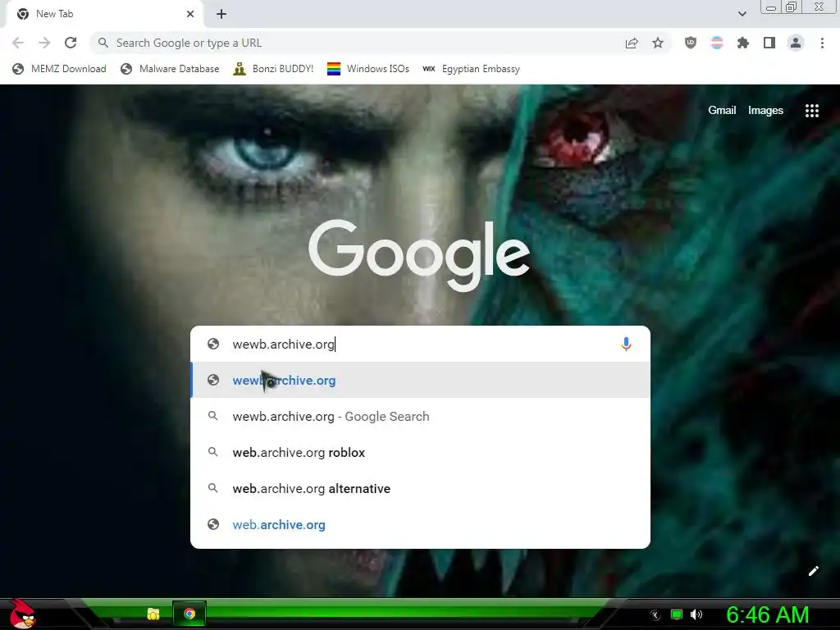Click the Chrome taskbar icon
The width and height of the screenshot is (840, 630).
click(x=189, y=614)
